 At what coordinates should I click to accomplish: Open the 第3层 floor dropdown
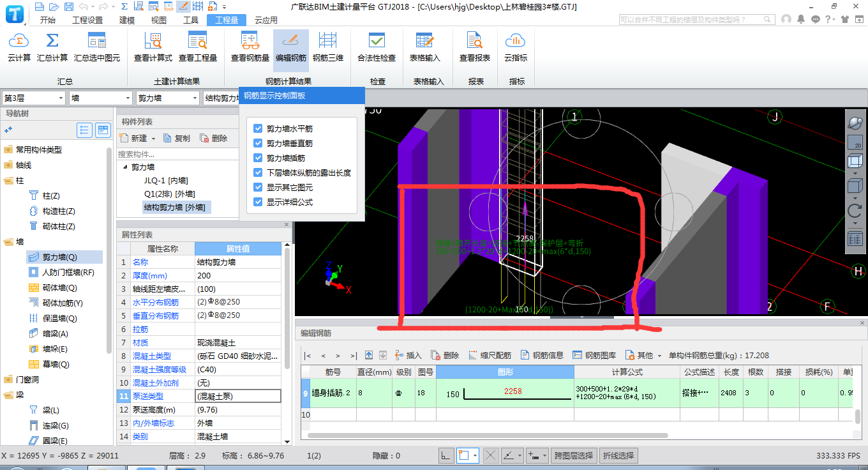pos(34,98)
